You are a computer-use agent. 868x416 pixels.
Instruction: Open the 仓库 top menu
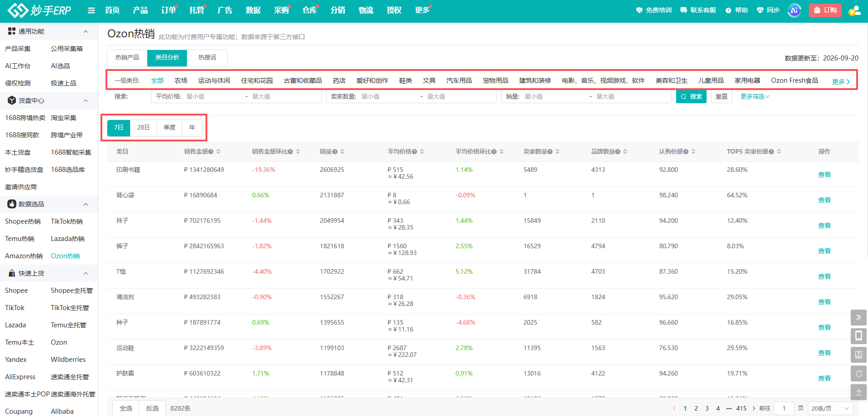pyautogui.click(x=310, y=10)
